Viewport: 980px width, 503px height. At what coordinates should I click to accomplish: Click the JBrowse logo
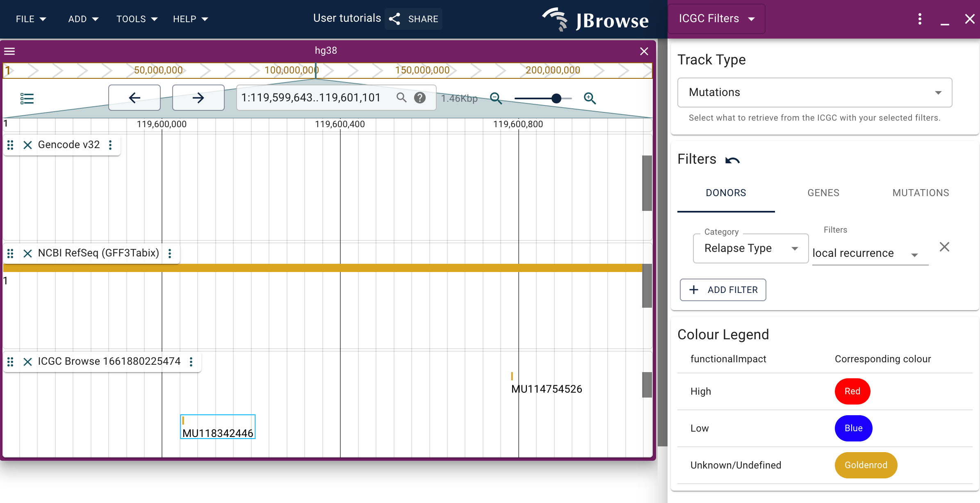click(x=596, y=19)
